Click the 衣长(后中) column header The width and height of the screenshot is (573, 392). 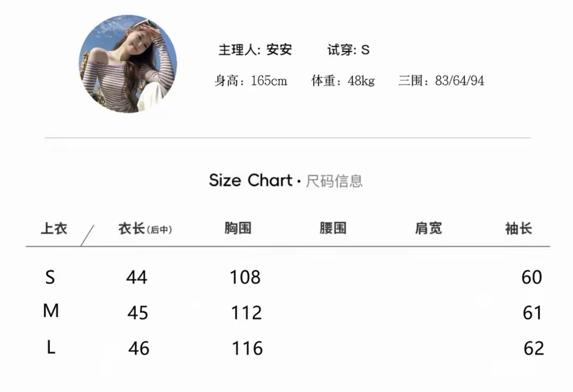pos(145,229)
